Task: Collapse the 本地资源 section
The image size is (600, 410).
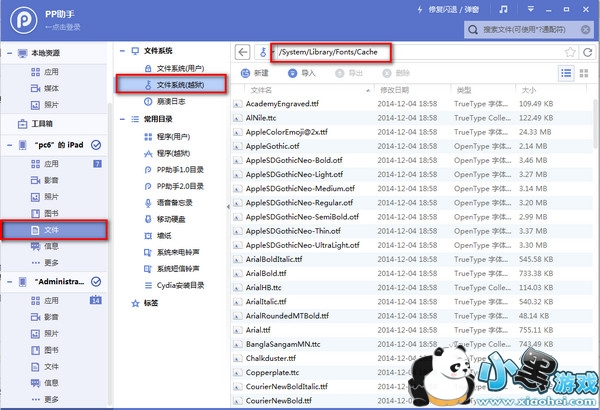Action: [10, 53]
